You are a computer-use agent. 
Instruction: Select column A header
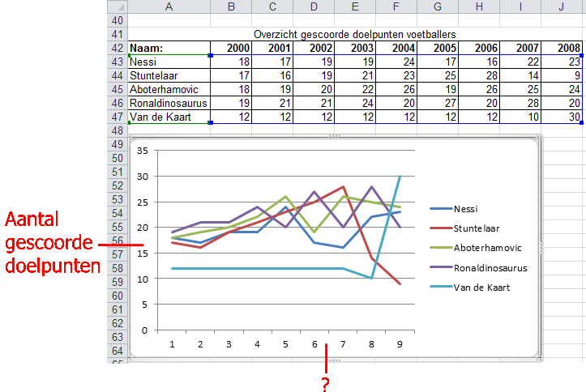[169, 6]
